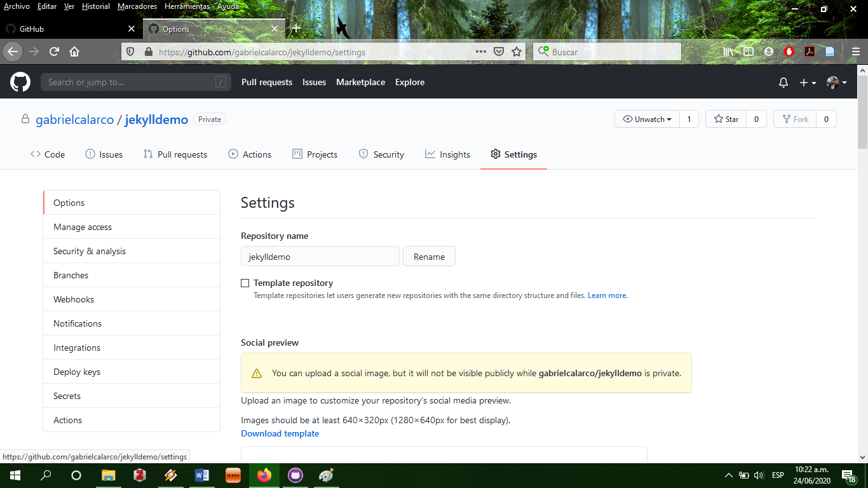Image resolution: width=868 pixels, height=488 pixels.
Task: Open the purple app from the taskbar
Action: (x=295, y=475)
